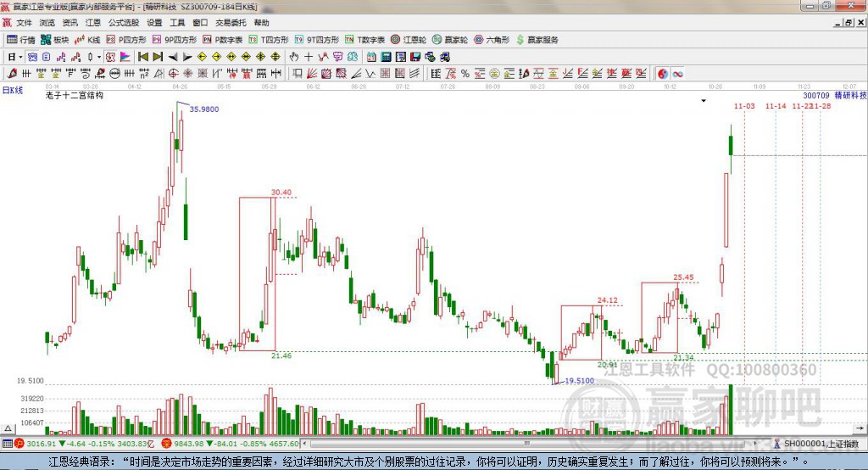The height and width of the screenshot is (470, 868).
Task: Click the 老子十二宫结构 chart title
Action: [x=75, y=95]
